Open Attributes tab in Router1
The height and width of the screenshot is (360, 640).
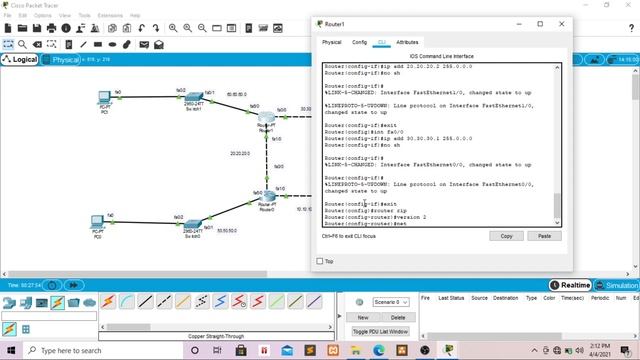(407, 42)
